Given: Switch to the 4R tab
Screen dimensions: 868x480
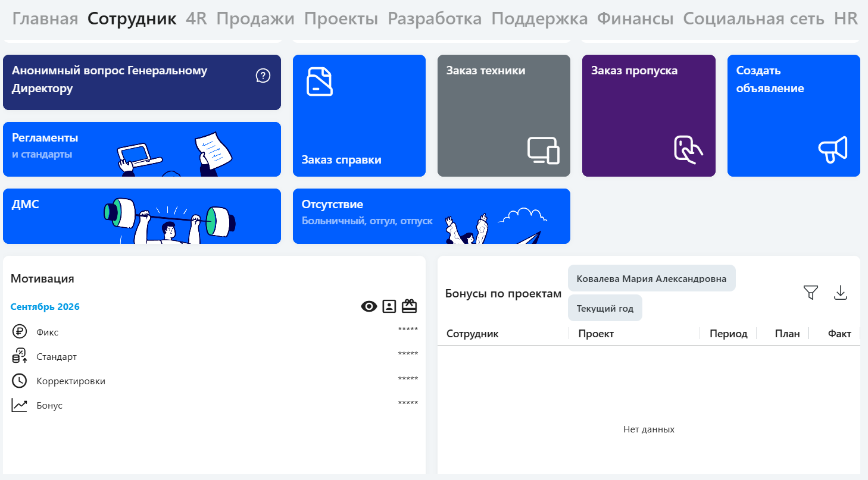Looking at the screenshot, I should pos(196,18).
